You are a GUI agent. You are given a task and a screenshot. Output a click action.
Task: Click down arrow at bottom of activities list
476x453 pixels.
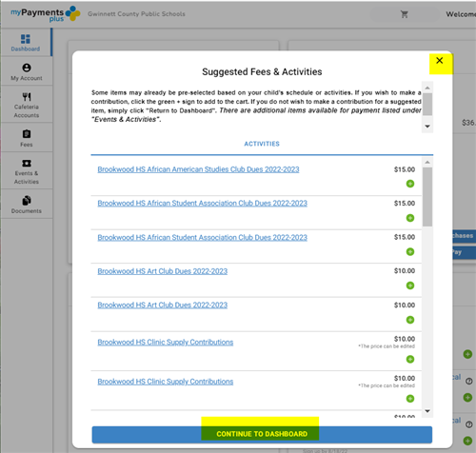(x=427, y=411)
